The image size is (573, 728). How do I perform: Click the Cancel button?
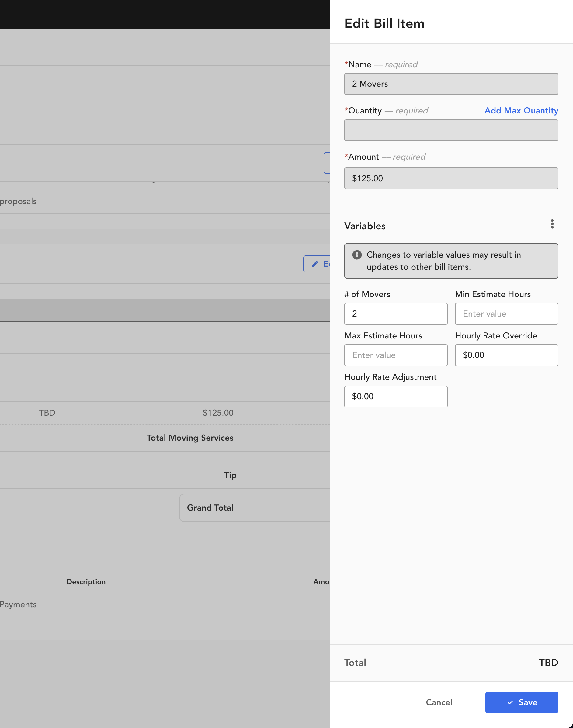coord(439,702)
